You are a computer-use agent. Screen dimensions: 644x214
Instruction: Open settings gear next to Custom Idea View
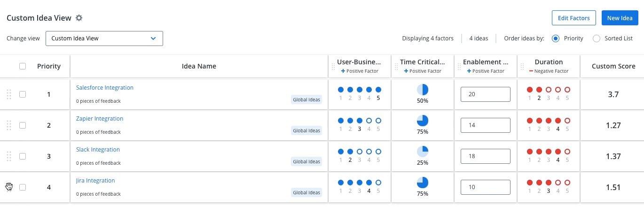(79, 18)
